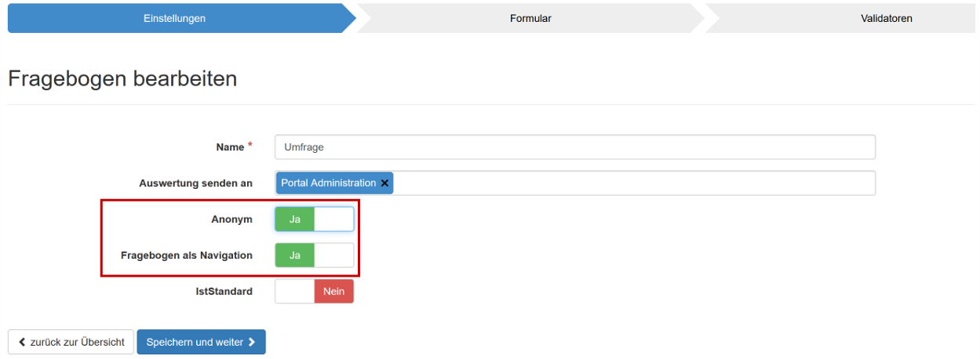The width and height of the screenshot is (980, 359).
Task: Click the left chevron icon on the back button
Action: (22, 343)
